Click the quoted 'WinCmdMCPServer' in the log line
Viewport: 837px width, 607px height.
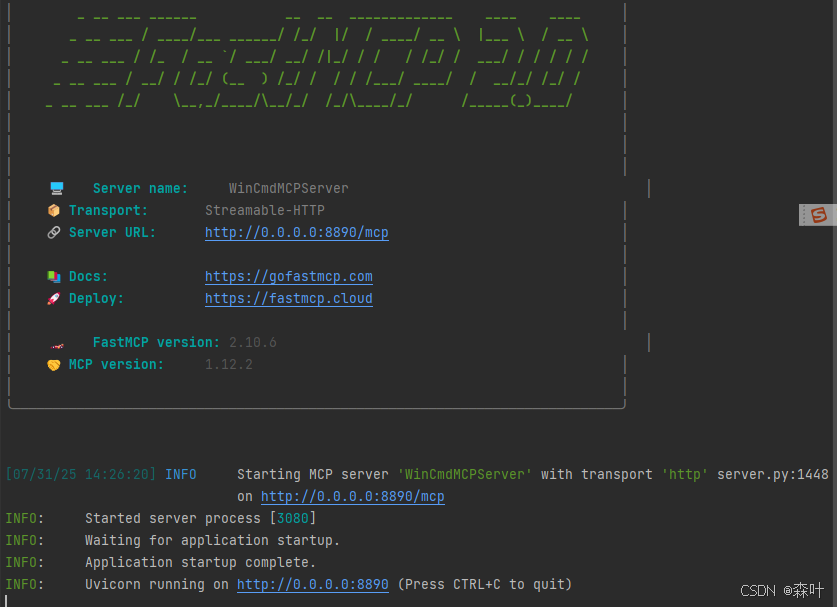(465, 475)
